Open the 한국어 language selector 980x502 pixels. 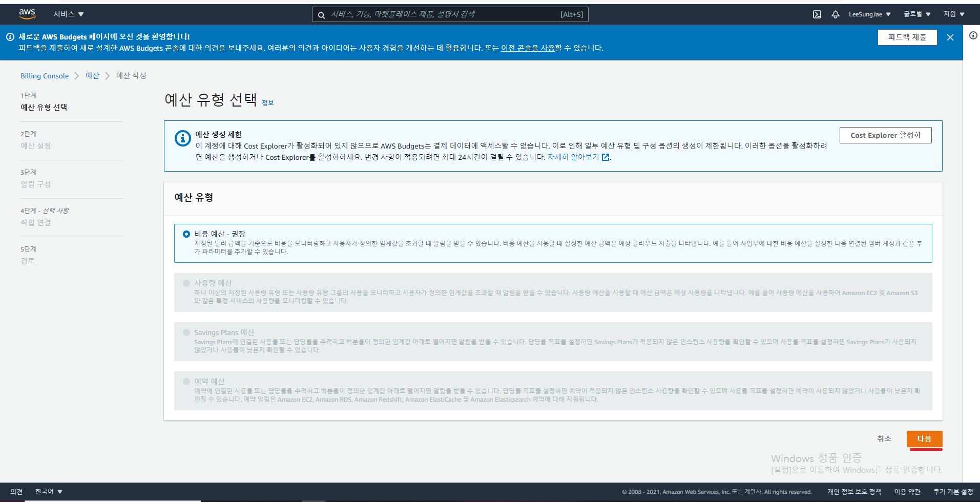pyautogui.click(x=49, y=491)
